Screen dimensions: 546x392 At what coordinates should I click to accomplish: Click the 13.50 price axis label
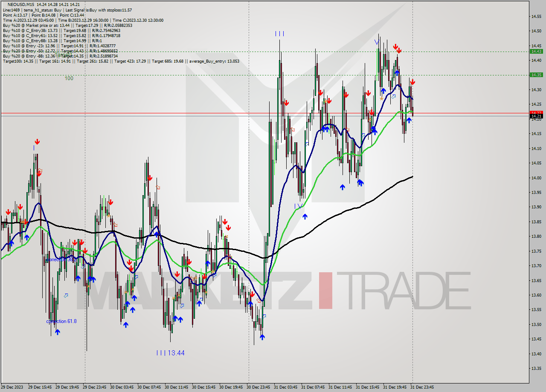536,324
